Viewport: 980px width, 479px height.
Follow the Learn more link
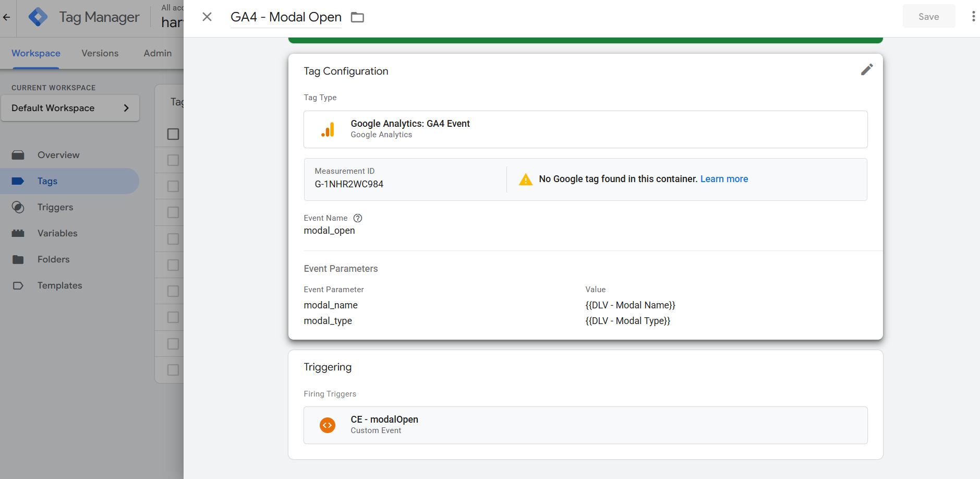pos(724,179)
